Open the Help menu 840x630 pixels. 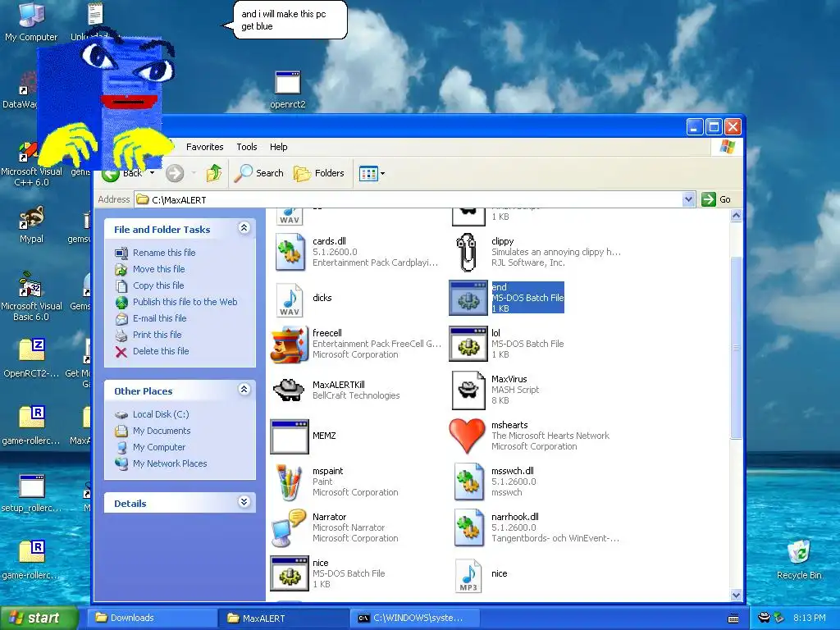tap(279, 147)
